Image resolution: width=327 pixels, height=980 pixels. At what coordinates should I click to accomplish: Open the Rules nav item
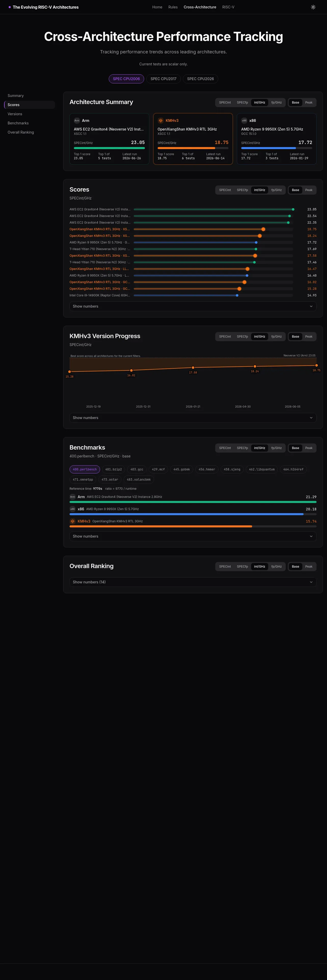click(173, 7)
